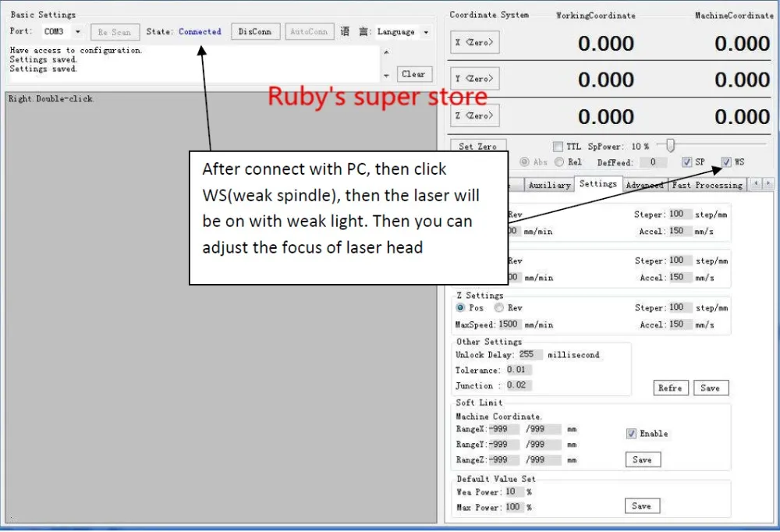Click the Connected state text
This screenshot has width=780, height=532.
200,32
